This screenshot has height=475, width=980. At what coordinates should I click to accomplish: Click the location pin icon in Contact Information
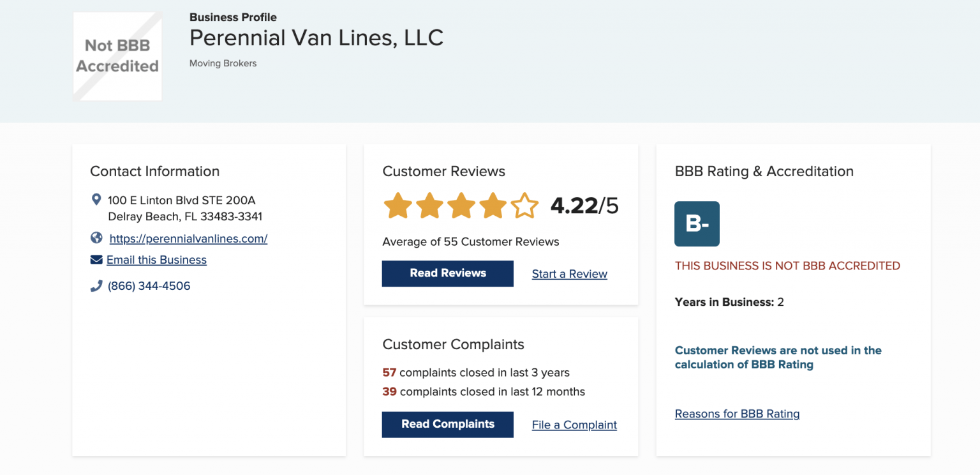(x=96, y=199)
